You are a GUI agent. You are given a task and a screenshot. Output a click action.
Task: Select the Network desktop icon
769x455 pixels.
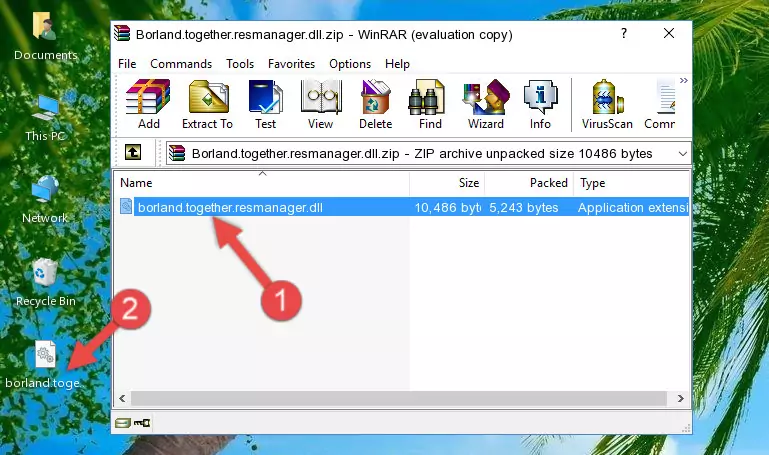(45, 200)
